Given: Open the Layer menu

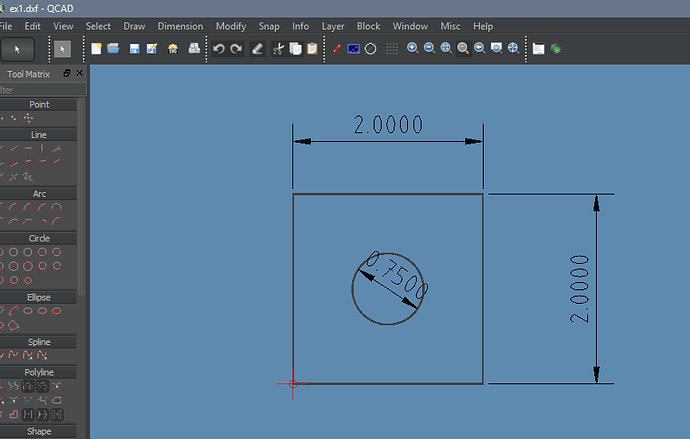Looking at the screenshot, I should [333, 26].
